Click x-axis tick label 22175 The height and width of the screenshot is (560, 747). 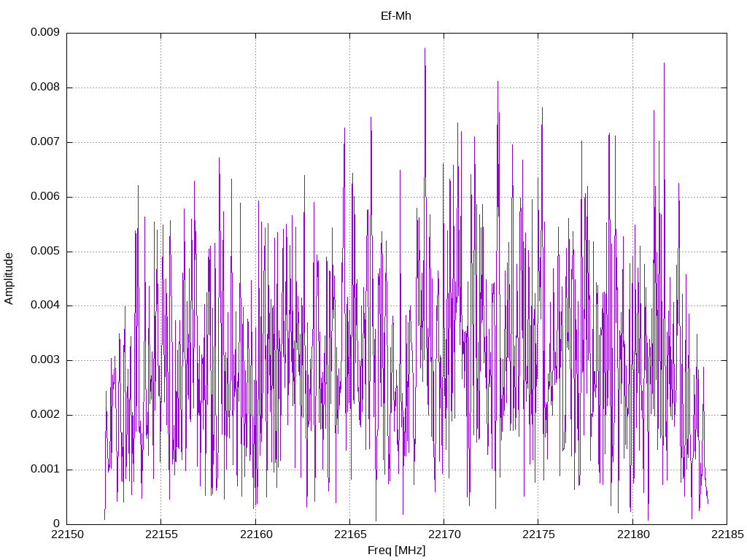coord(539,534)
